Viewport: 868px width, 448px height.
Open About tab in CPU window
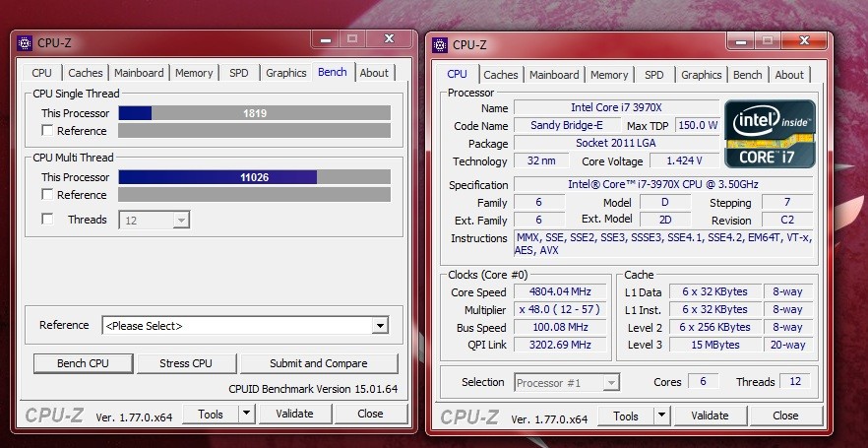(789, 75)
